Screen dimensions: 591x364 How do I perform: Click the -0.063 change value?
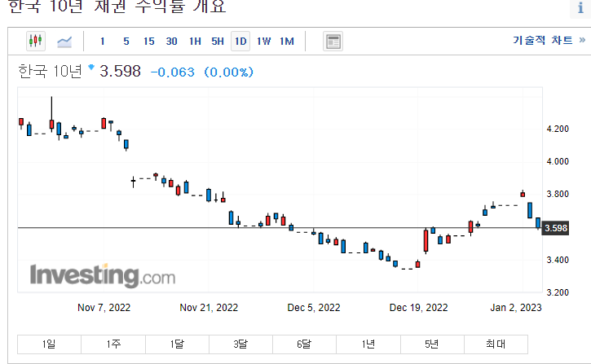click(173, 72)
